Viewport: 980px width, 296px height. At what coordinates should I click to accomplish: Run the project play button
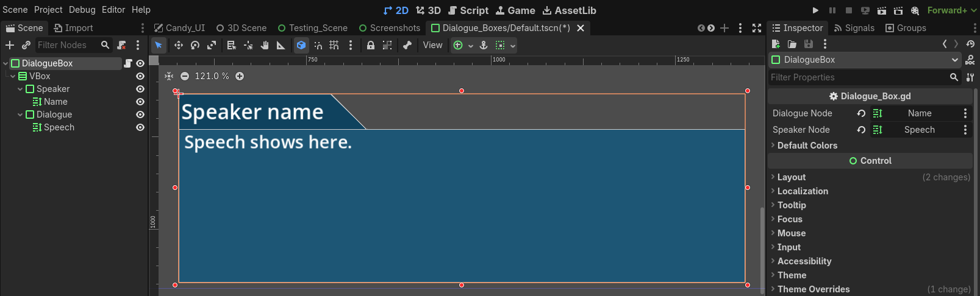815,10
